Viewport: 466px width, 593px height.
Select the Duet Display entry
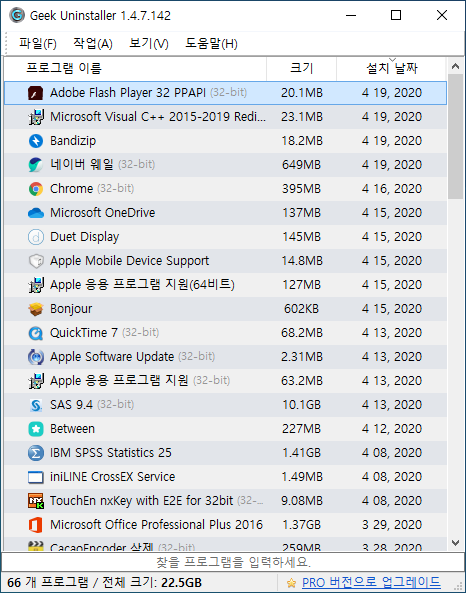point(84,237)
